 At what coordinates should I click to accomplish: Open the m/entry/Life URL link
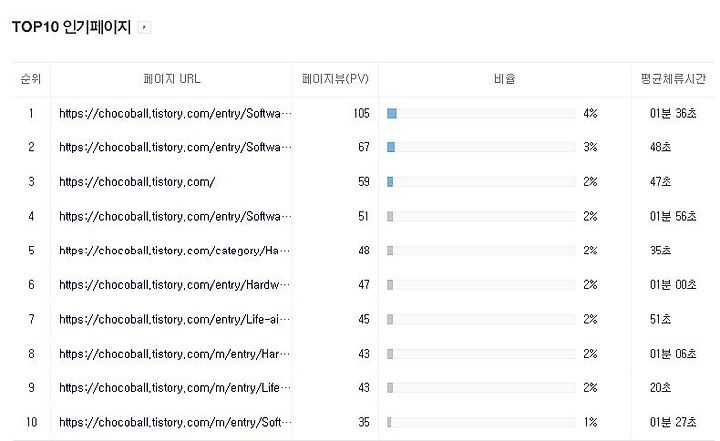175,388
